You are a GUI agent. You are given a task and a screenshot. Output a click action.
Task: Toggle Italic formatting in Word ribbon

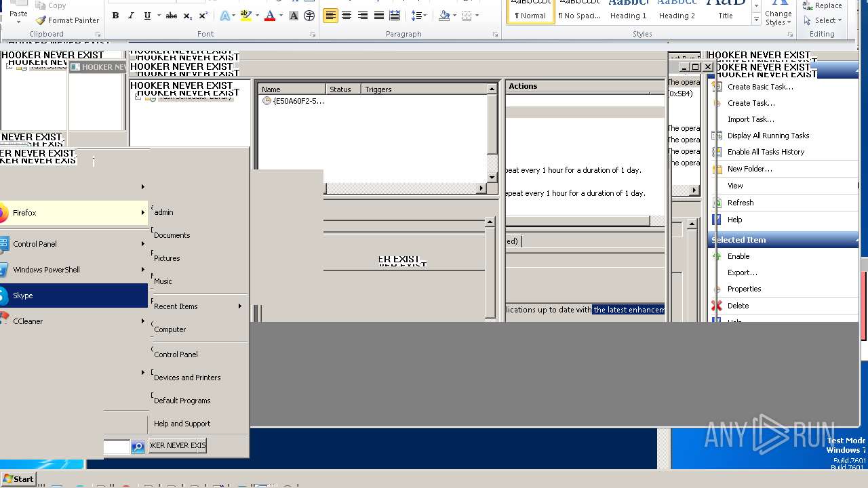coord(131,16)
